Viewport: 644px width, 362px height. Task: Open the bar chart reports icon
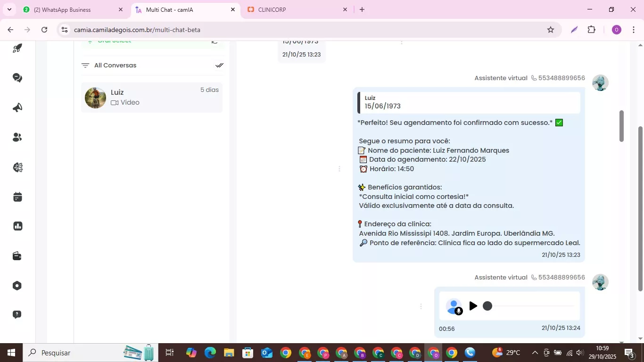tap(17, 226)
